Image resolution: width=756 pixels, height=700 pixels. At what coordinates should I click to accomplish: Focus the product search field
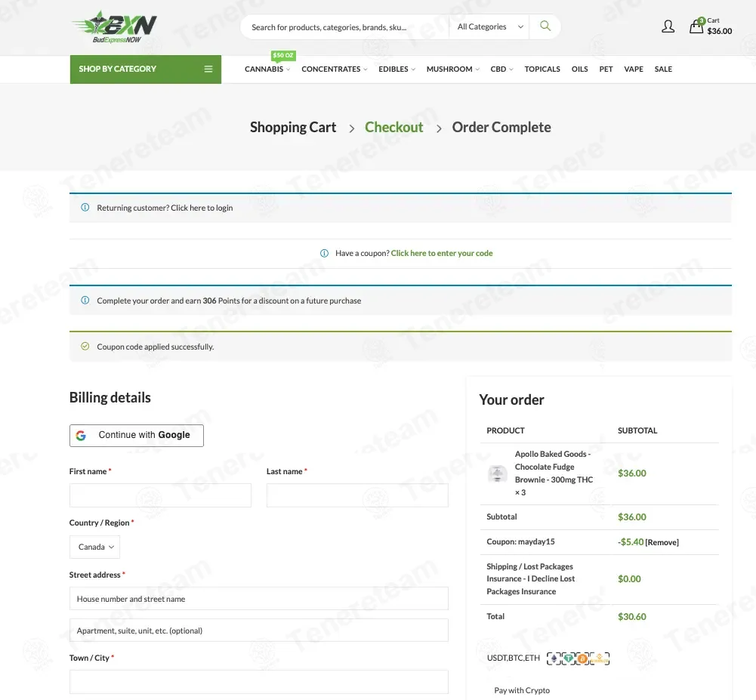tap(344, 27)
